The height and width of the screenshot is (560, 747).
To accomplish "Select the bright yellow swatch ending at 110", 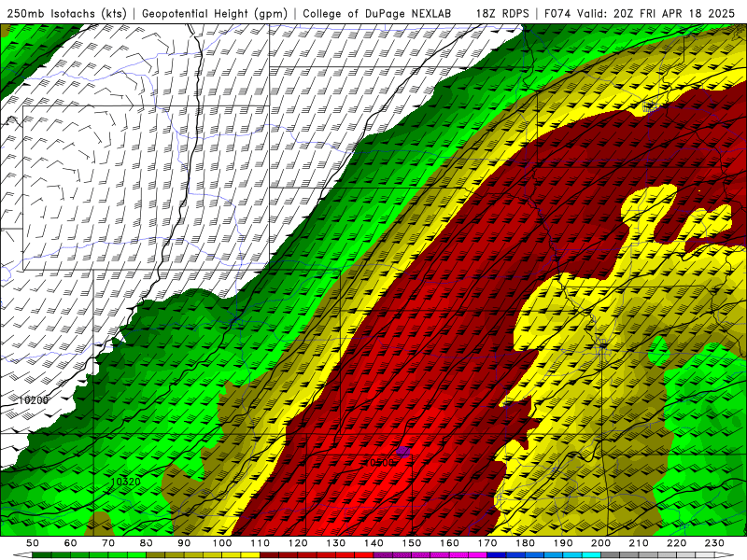I will [250, 554].
